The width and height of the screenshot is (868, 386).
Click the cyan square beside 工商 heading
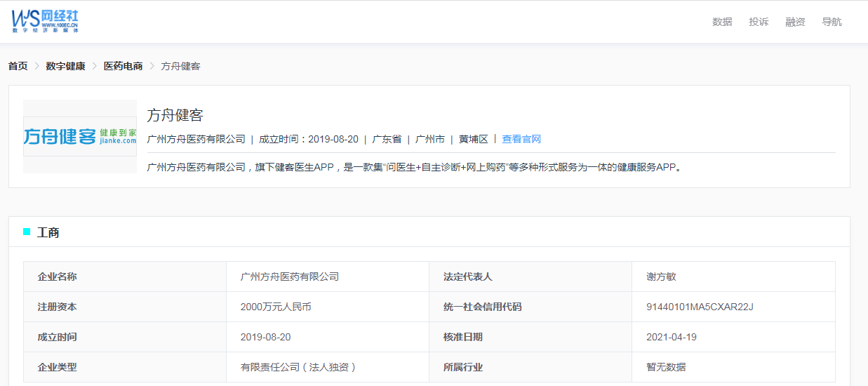pos(27,232)
